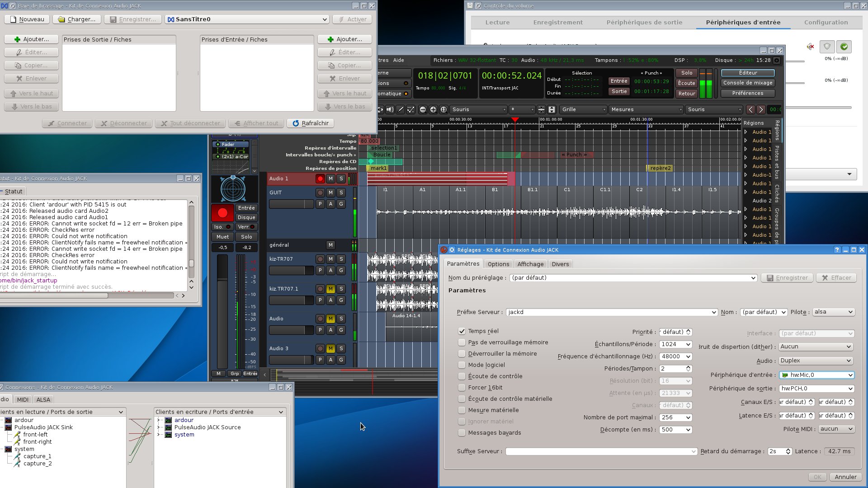Click the large mixer strip record button

222,213
